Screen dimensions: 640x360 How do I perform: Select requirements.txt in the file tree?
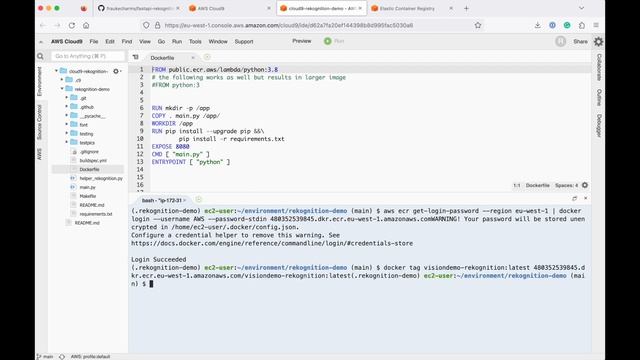pos(96,214)
